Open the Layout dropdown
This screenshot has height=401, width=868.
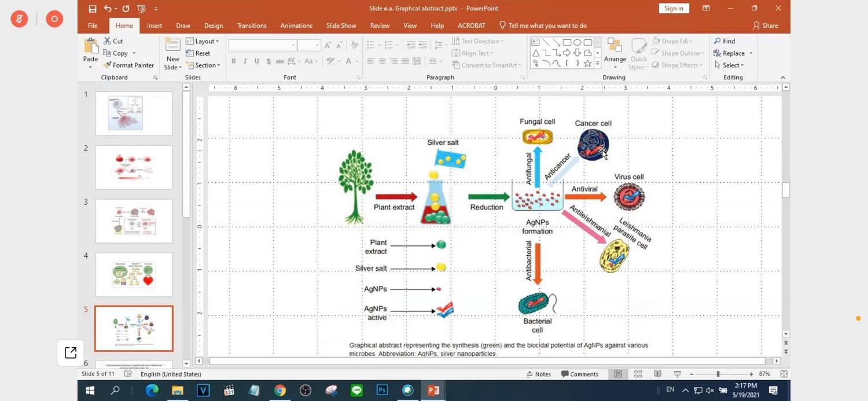click(203, 41)
